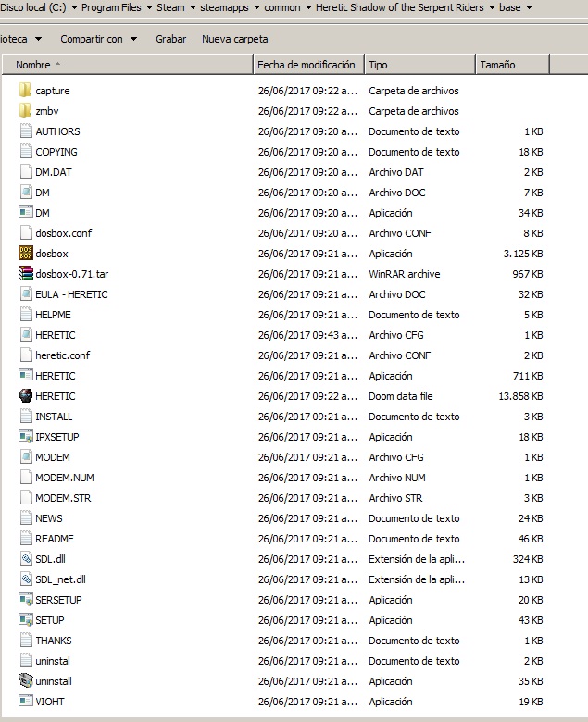
Task: Select the THANKS file name
Action: tap(54, 640)
